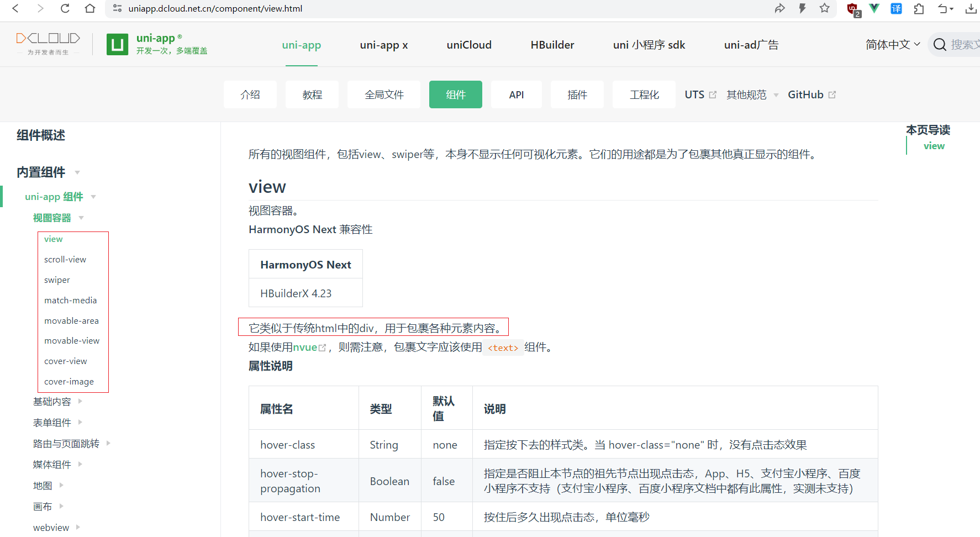Open translate extension icon
The image size is (980, 537).
[x=896, y=8]
